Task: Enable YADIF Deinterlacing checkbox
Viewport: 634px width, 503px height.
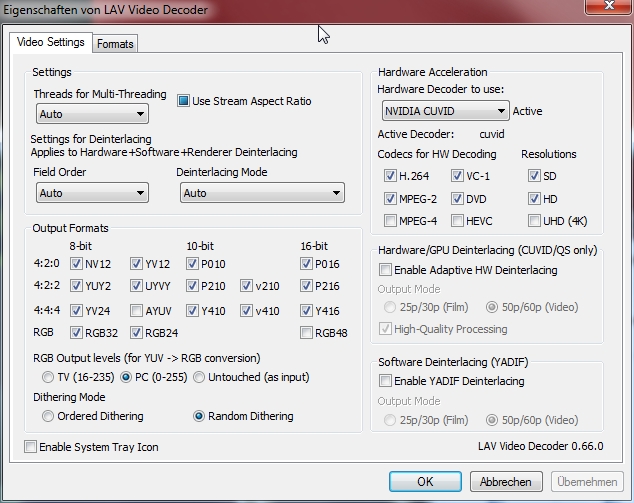Action: pos(386,381)
